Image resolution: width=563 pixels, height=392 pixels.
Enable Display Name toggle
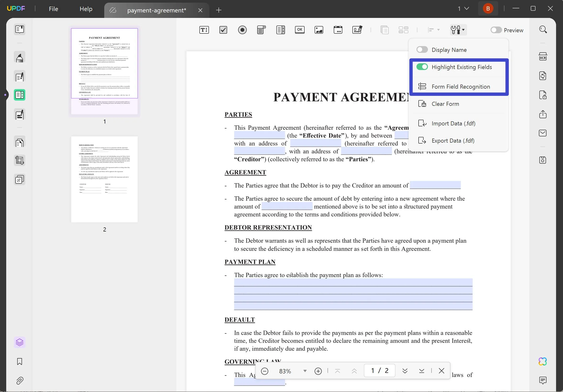pyautogui.click(x=422, y=50)
